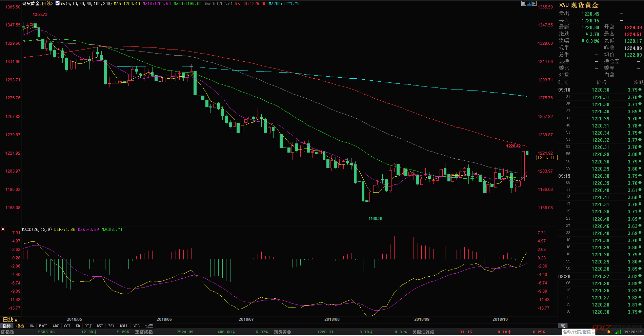Click the 笔 tick-detail button
This screenshot has width=644, height=336.
pyautogui.click(x=563, y=326)
